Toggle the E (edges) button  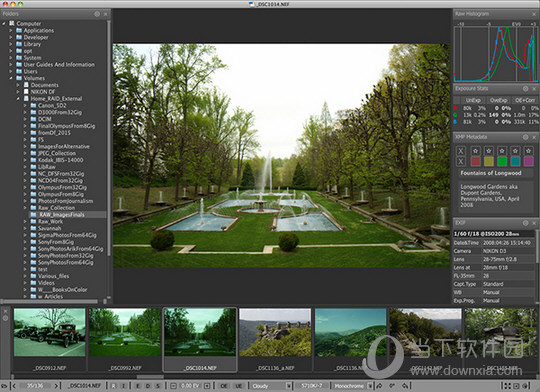(138, 386)
